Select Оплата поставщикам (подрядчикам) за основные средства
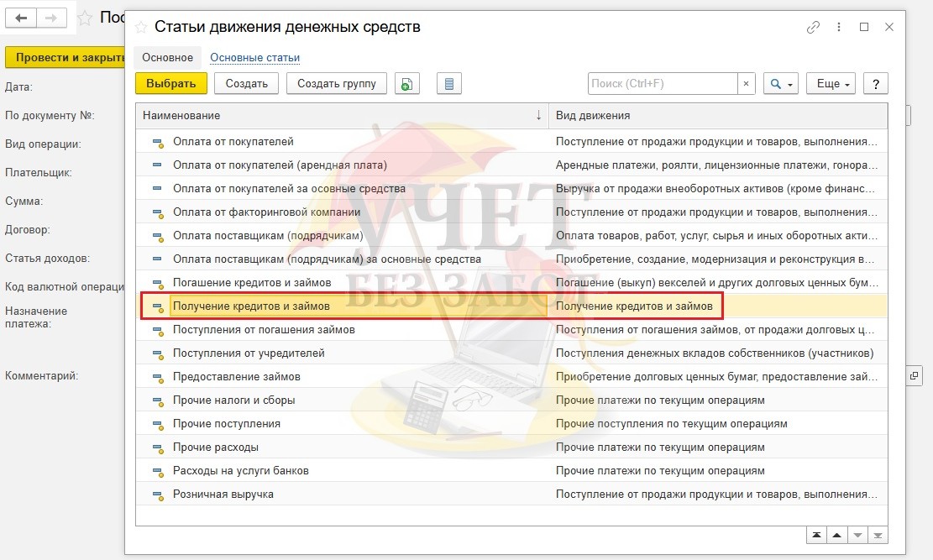The height and width of the screenshot is (560, 933). coord(511,259)
